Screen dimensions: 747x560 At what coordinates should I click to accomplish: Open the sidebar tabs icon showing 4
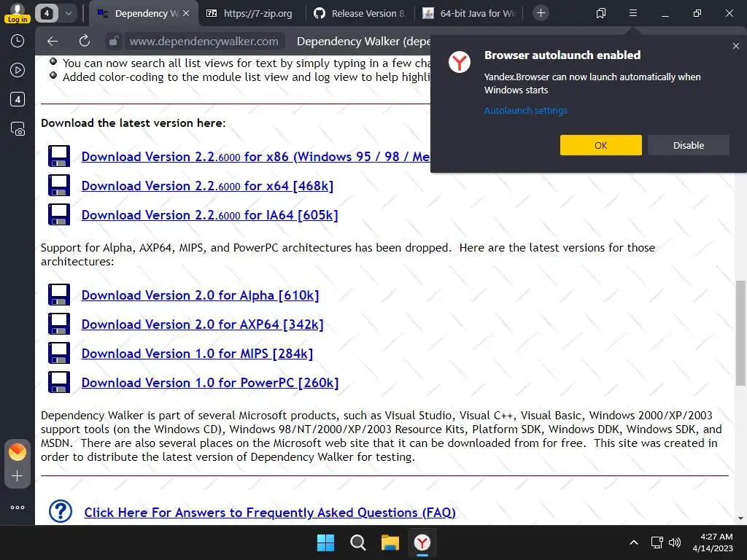click(18, 99)
